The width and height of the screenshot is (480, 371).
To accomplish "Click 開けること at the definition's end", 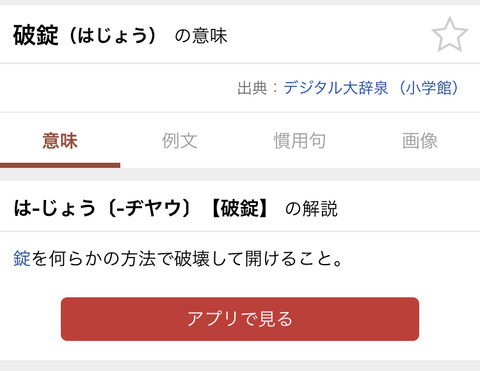I will (x=289, y=259).
